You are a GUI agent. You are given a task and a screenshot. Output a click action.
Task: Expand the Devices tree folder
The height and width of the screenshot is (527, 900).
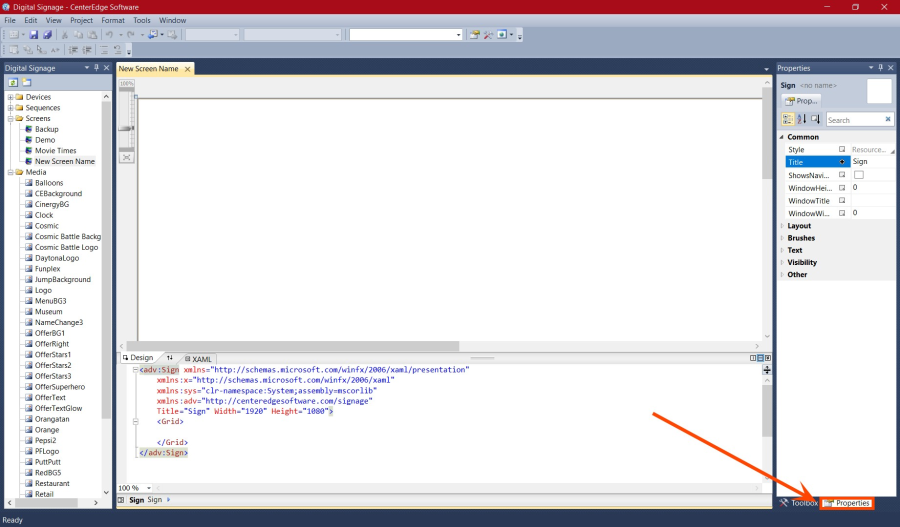10,97
